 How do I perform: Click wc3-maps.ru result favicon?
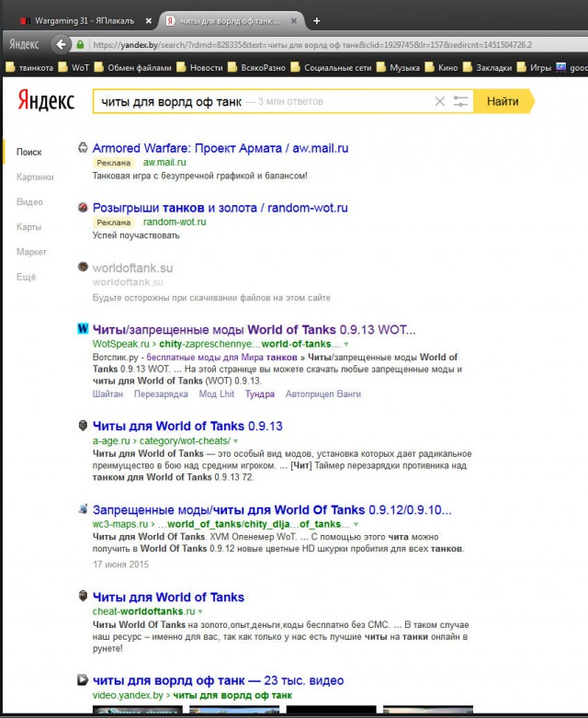point(83,508)
